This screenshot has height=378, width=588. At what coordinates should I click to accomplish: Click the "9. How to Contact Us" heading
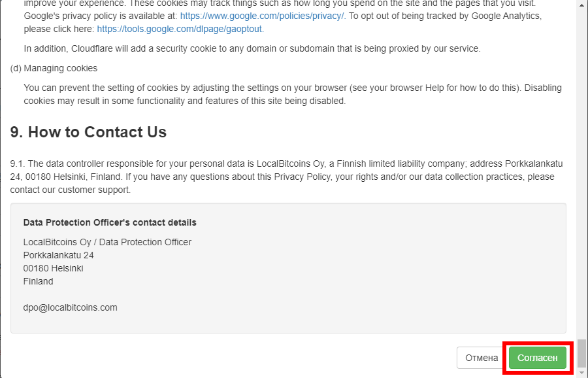point(88,132)
